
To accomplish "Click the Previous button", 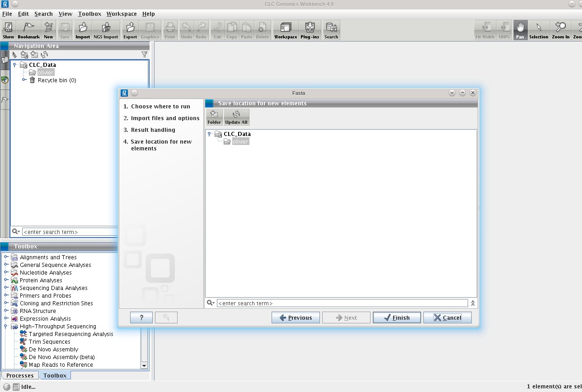I will tap(296, 317).
